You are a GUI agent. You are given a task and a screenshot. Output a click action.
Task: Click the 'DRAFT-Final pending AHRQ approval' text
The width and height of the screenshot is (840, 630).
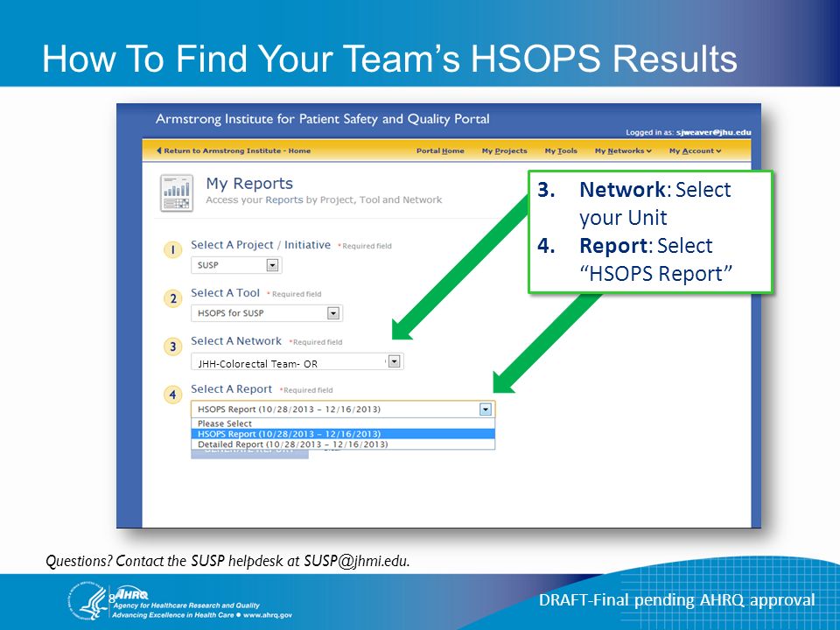(676, 600)
